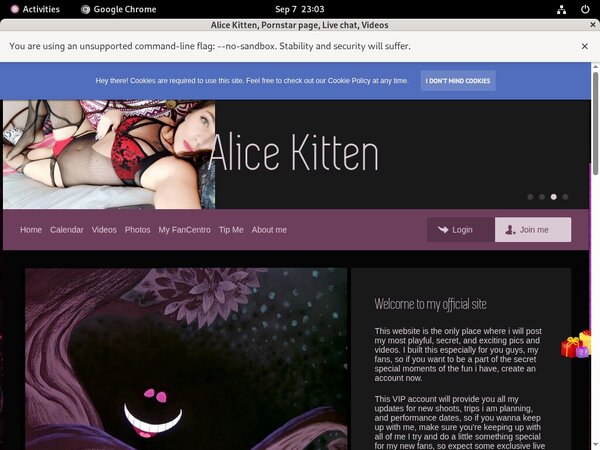Open the My FanCentro link
Screen dimensions: 600x450
[185, 230]
